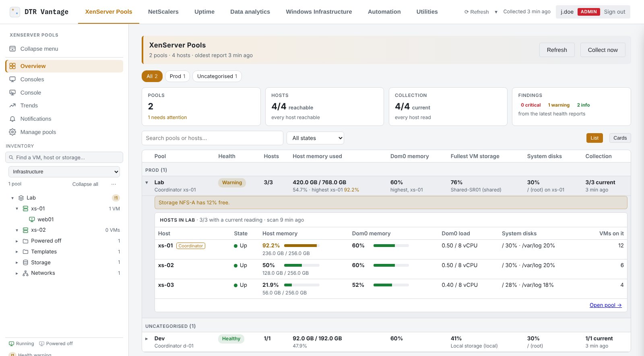644x356 pixels.
Task: Open the inventory three-dot more menu
Action: [x=114, y=184]
